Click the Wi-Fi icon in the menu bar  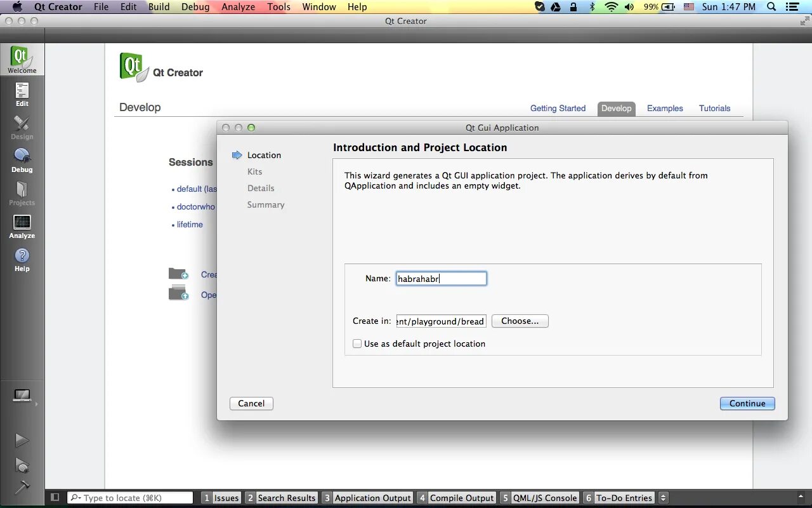612,7
